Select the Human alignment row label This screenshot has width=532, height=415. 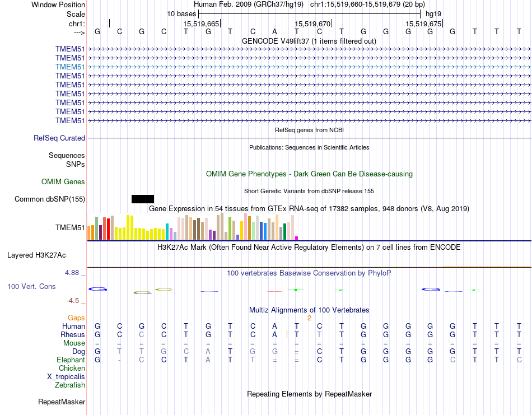point(73,327)
